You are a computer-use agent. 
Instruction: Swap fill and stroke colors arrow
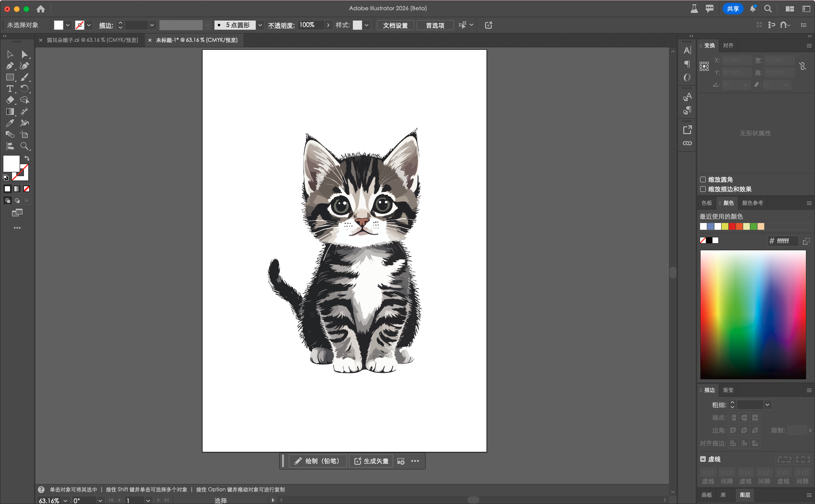click(27, 158)
